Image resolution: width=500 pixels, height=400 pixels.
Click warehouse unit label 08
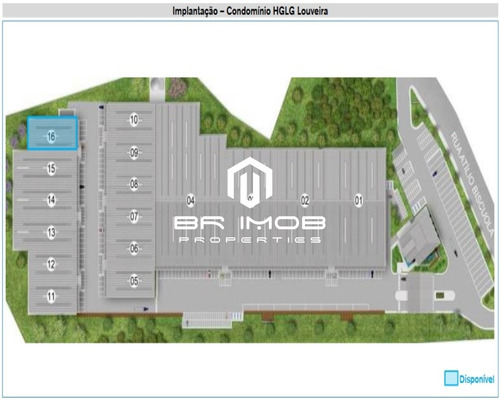pos(134,184)
